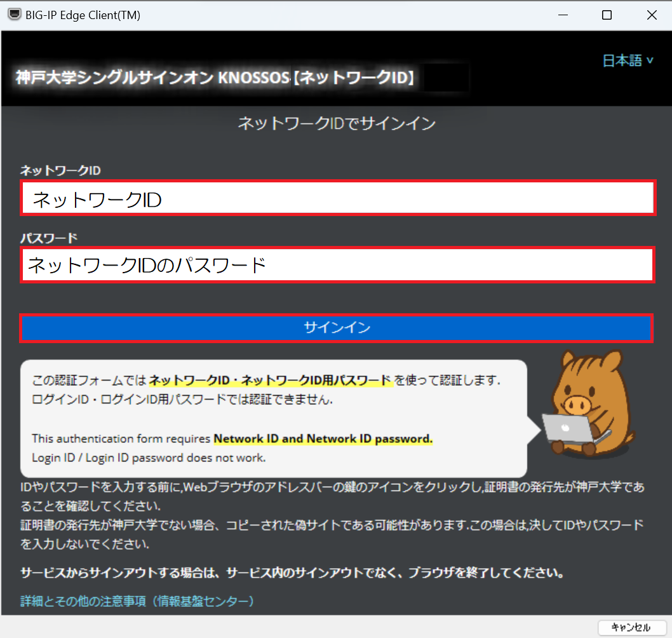This screenshot has width=672, height=638.
Task: Minimize the BIG-IP Edge Client window
Action: (x=563, y=15)
